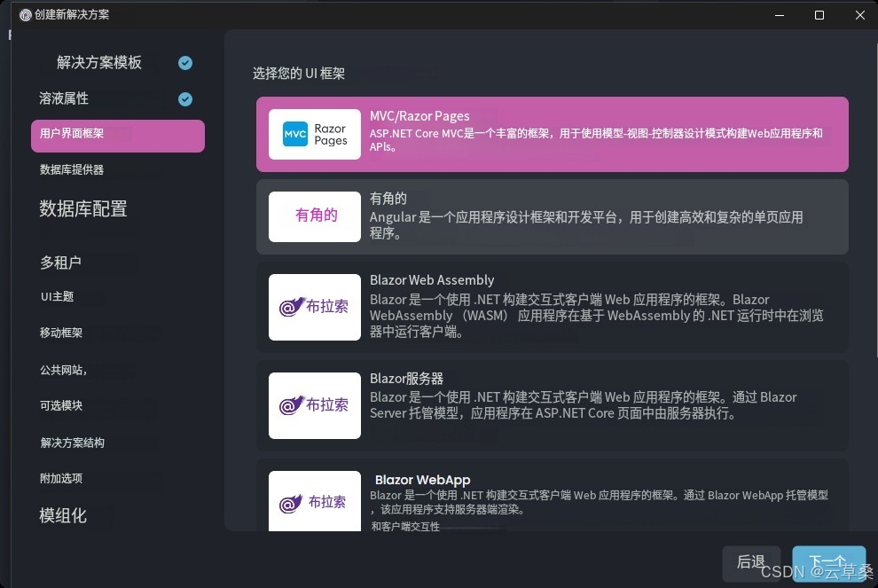Close the 创建新解决方案 window
This screenshot has height=588, width=878.
click(x=860, y=15)
